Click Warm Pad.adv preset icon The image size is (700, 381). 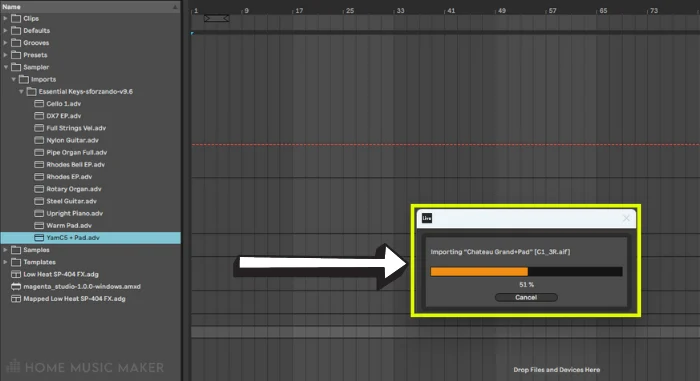point(39,226)
